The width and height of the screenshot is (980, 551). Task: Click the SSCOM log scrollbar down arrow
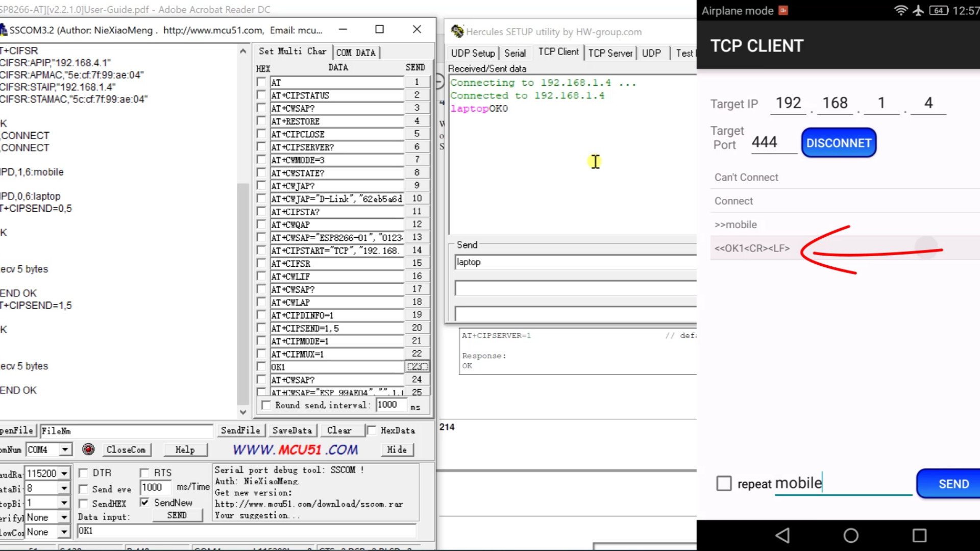tap(243, 412)
